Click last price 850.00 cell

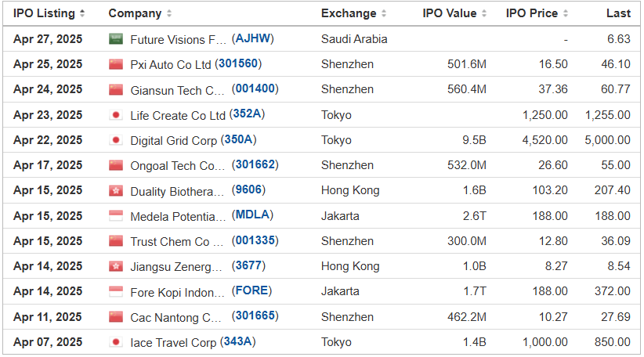click(612, 342)
